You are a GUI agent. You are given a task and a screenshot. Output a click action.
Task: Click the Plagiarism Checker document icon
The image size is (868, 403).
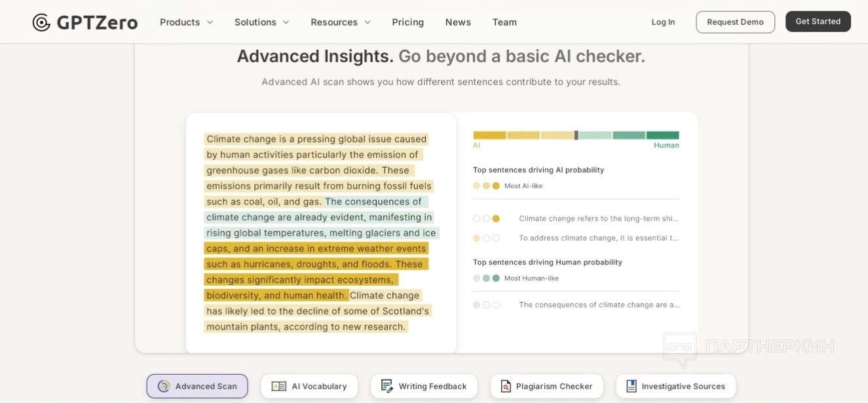pos(506,386)
